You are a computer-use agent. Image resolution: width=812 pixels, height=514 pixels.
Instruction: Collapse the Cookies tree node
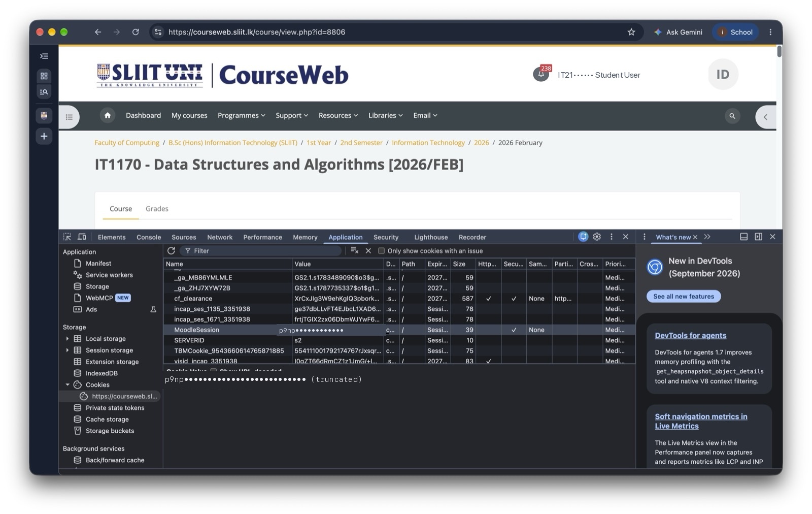pyautogui.click(x=67, y=385)
